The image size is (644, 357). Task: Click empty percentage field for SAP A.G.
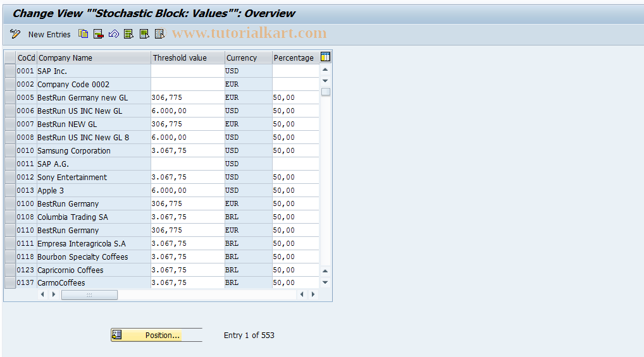point(295,164)
